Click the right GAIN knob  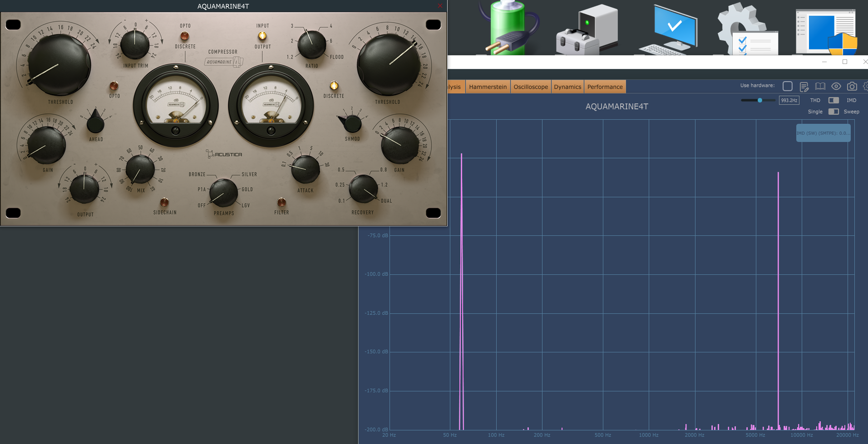[x=400, y=145]
